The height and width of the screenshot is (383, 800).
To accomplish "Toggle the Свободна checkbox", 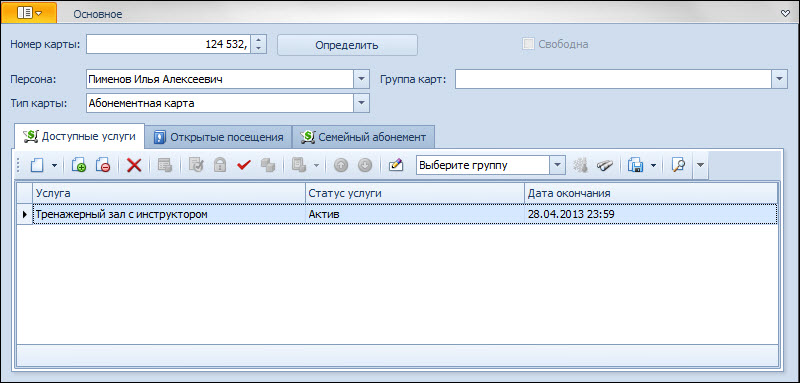I will 528,44.
